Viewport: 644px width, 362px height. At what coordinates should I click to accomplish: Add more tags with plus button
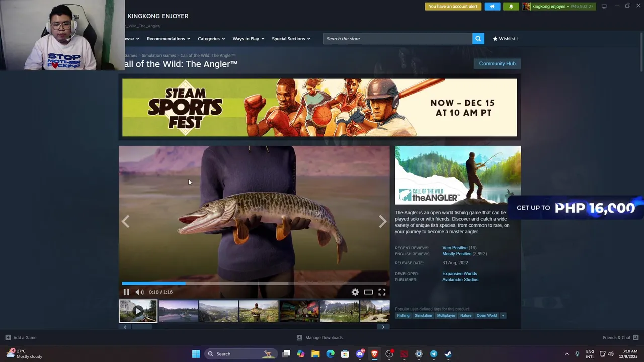click(503, 316)
